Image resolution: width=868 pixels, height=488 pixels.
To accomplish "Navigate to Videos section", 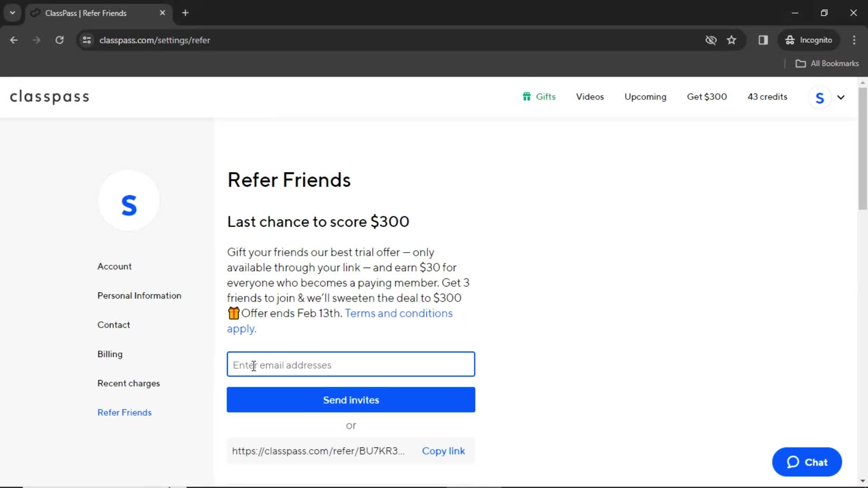I will tap(589, 97).
